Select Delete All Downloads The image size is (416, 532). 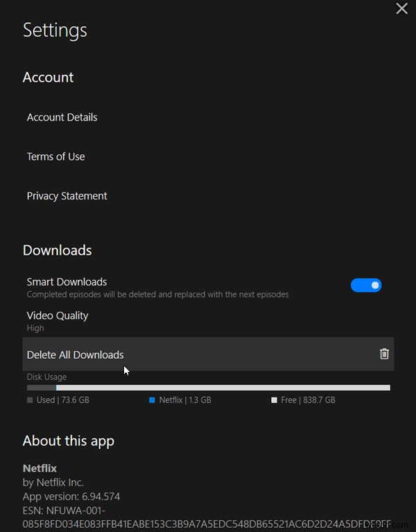208,354
